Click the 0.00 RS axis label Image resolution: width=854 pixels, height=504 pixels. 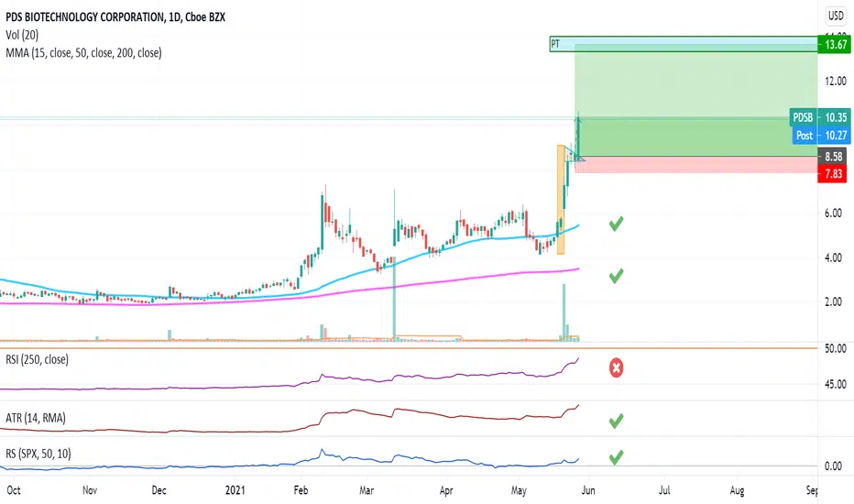tap(833, 466)
